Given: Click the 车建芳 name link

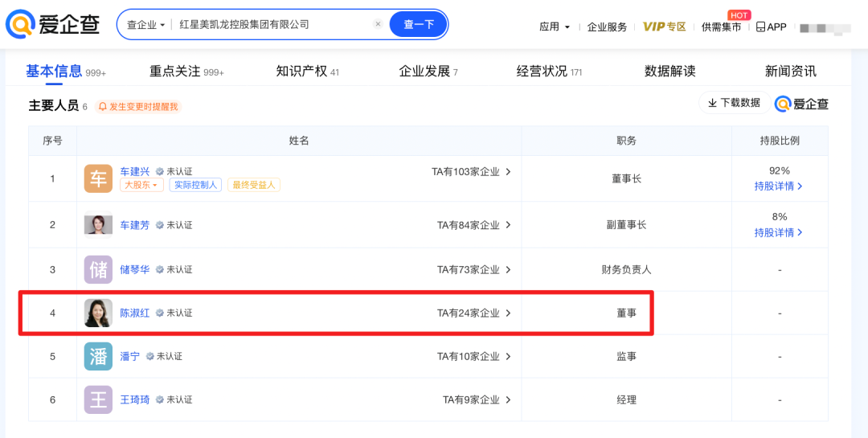Looking at the screenshot, I should coord(135,225).
